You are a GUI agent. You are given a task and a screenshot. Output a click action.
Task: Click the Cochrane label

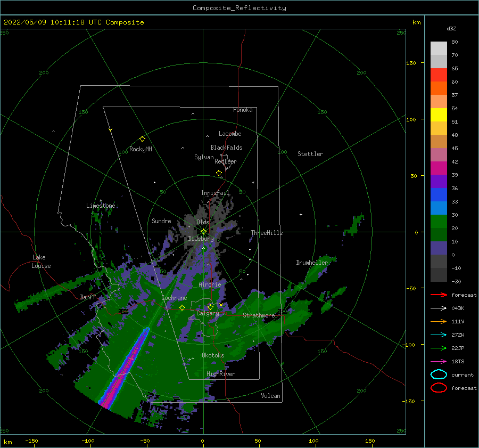tap(174, 298)
